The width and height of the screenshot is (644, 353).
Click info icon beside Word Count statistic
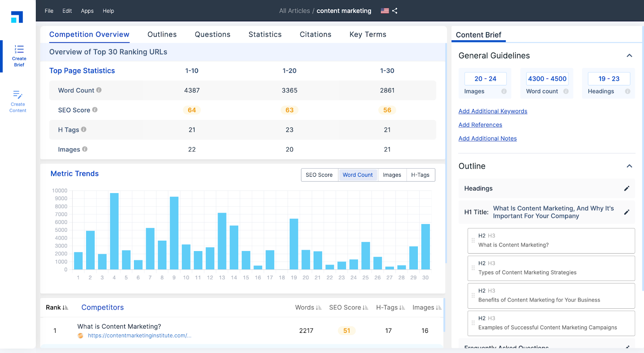click(x=99, y=90)
